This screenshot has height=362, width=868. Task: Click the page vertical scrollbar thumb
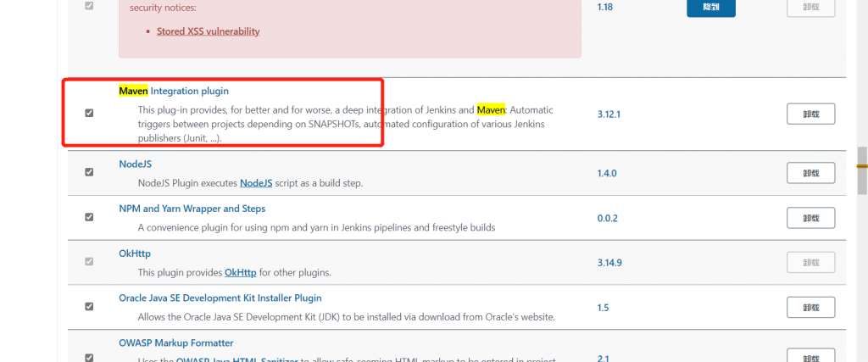pos(862,170)
